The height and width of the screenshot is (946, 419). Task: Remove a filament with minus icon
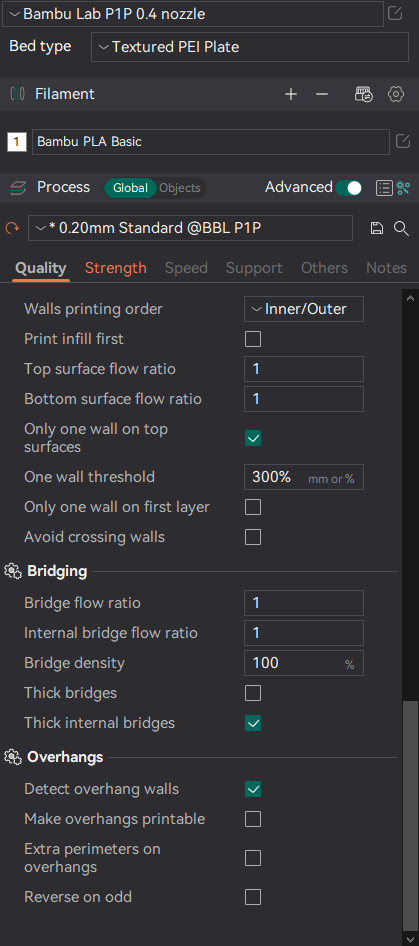[322, 94]
